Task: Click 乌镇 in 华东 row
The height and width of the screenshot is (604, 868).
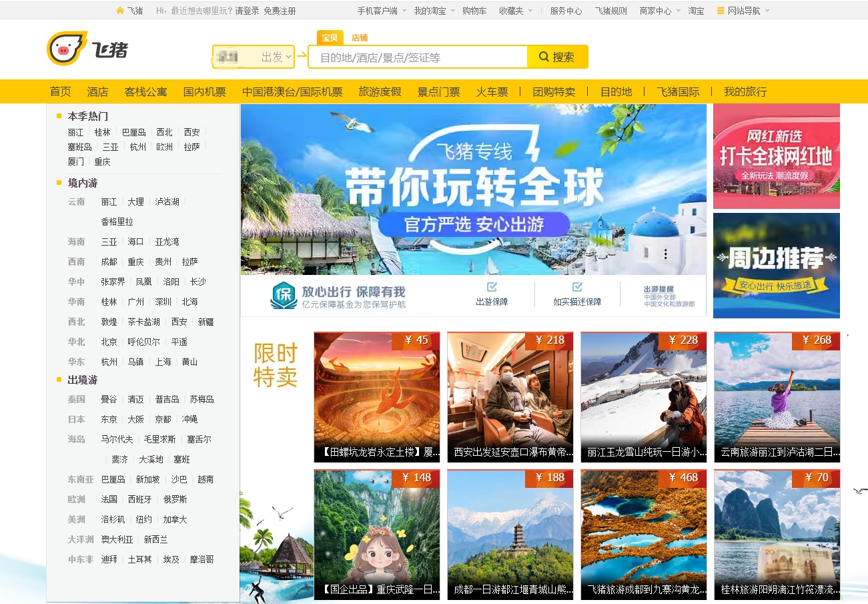Action: point(135,362)
